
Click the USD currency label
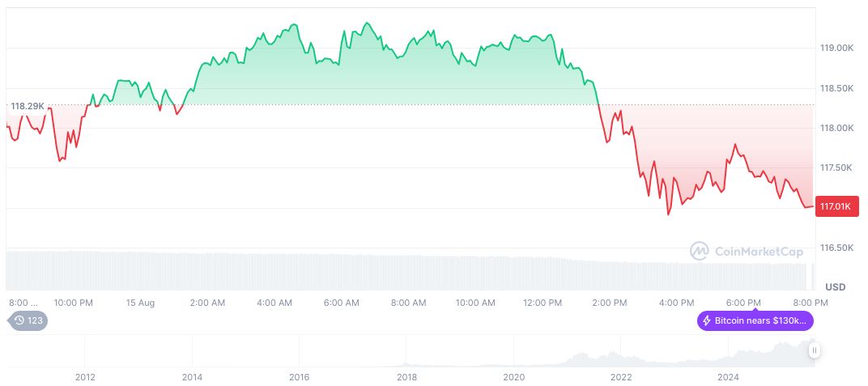point(836,287)
